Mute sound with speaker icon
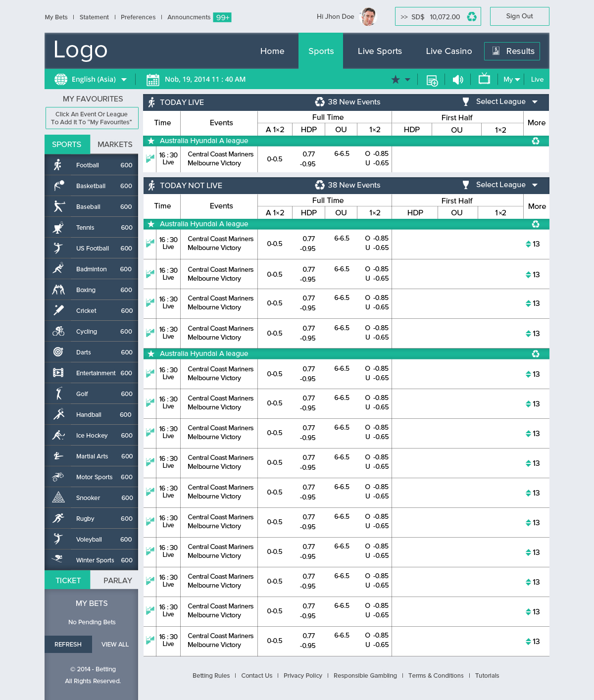 tap(458, 79)
